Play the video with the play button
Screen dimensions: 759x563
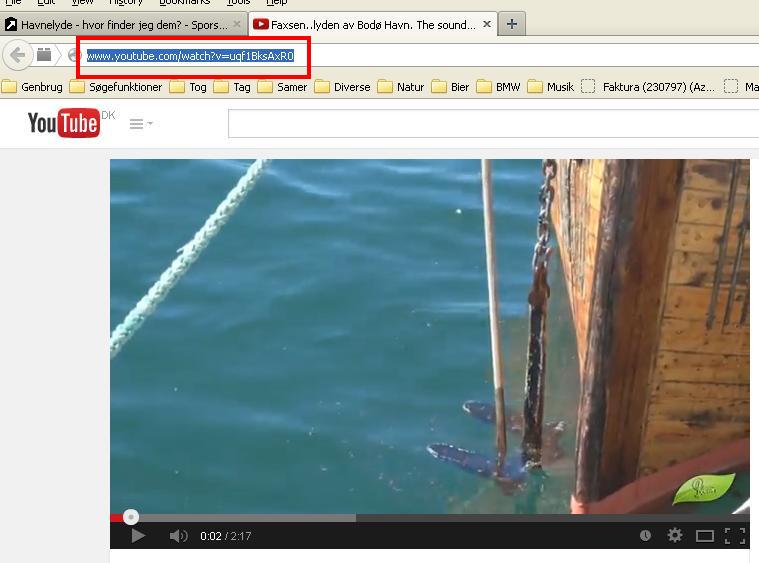pyautogui.click(x=138, y=536)
